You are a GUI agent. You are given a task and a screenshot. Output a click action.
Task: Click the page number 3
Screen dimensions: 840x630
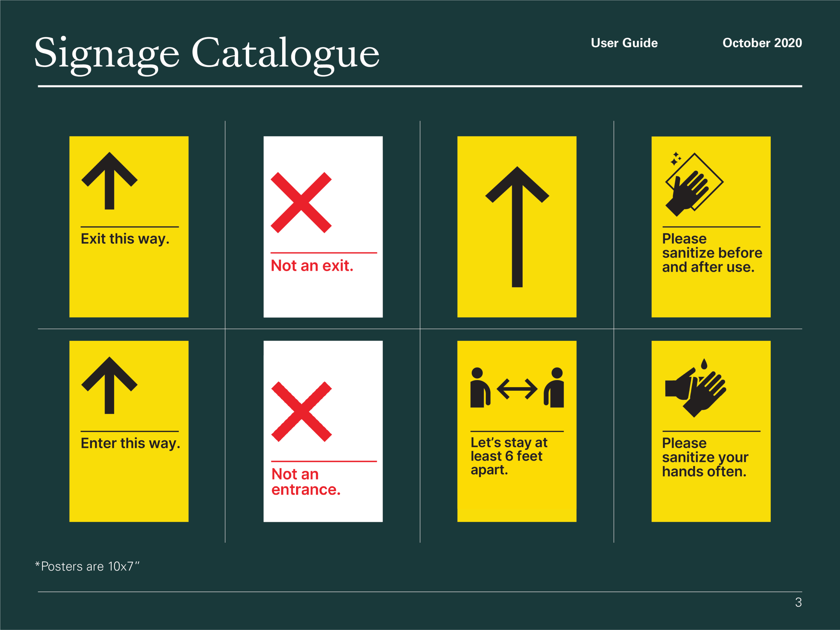(798, 602)
